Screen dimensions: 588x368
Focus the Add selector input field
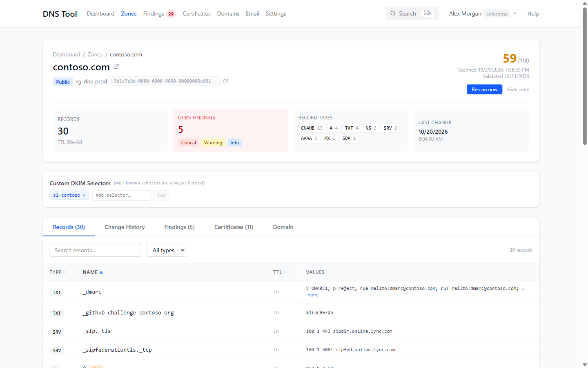121,195
